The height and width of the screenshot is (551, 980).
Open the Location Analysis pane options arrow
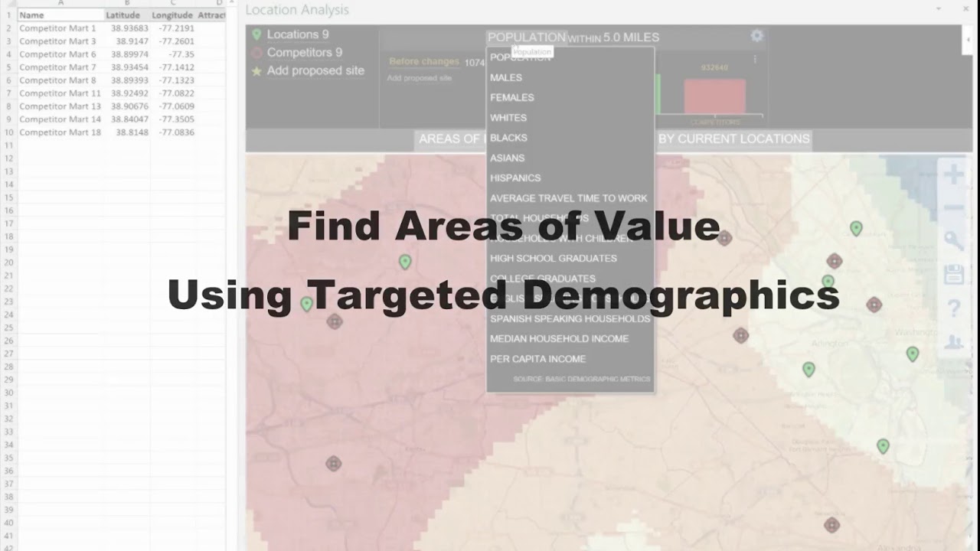pyautogui.click(x=939, y=9)
